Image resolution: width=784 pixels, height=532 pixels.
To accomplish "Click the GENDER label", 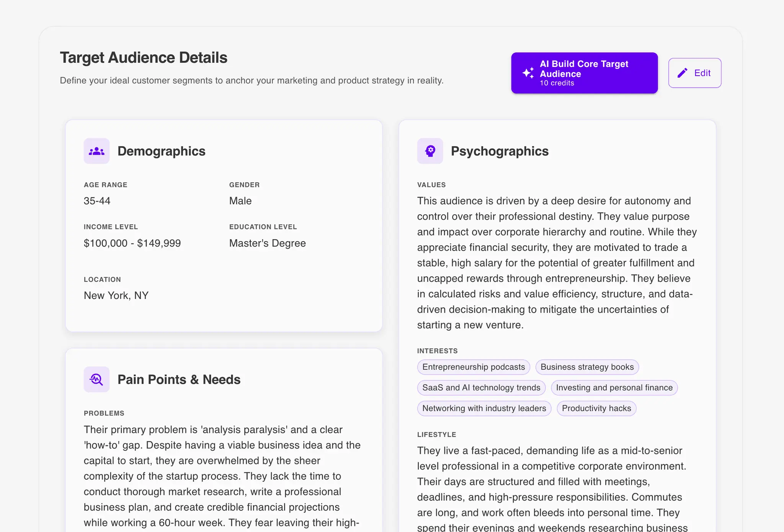I will click(244, 184).
